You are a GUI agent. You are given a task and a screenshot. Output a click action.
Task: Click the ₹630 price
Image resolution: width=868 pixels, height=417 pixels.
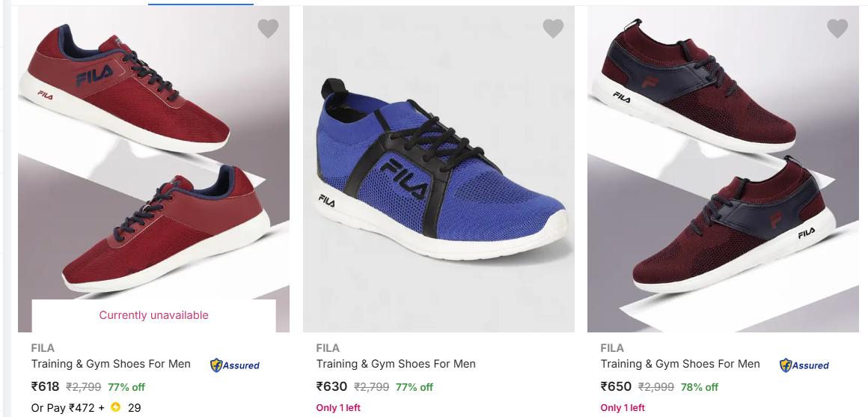coord(331,387)
